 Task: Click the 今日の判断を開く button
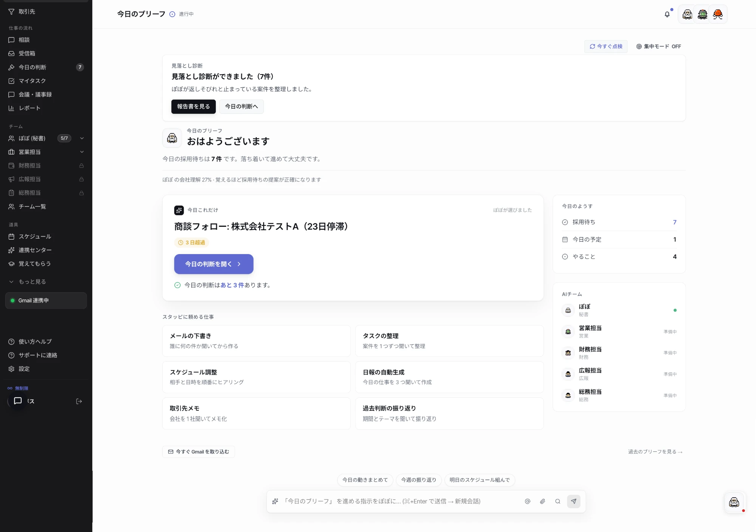coord(214,264)
